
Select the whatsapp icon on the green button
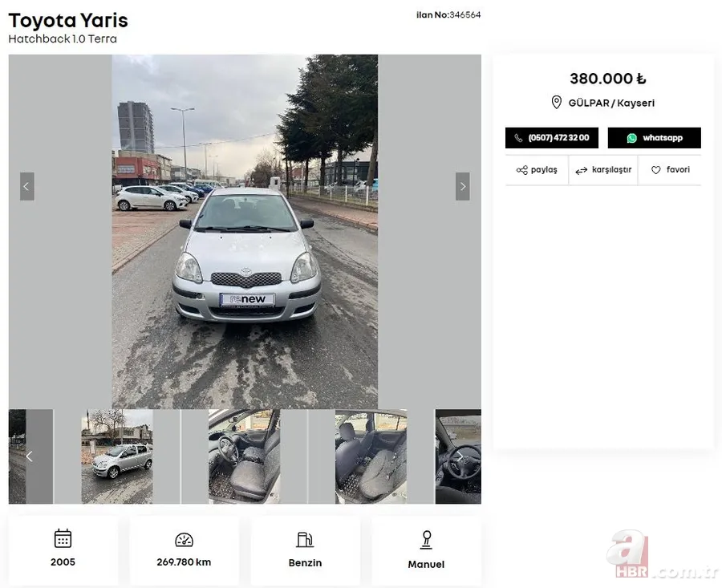pyautogui.click(x=633, y=138)
